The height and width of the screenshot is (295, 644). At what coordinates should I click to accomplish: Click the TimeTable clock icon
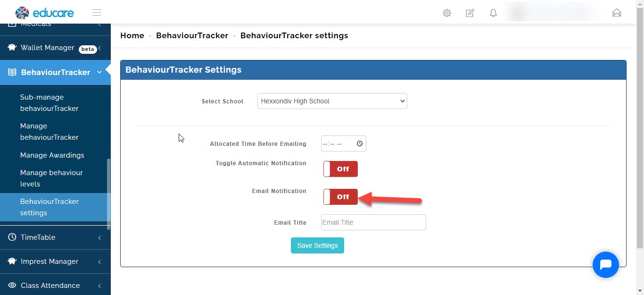(12, 237)
